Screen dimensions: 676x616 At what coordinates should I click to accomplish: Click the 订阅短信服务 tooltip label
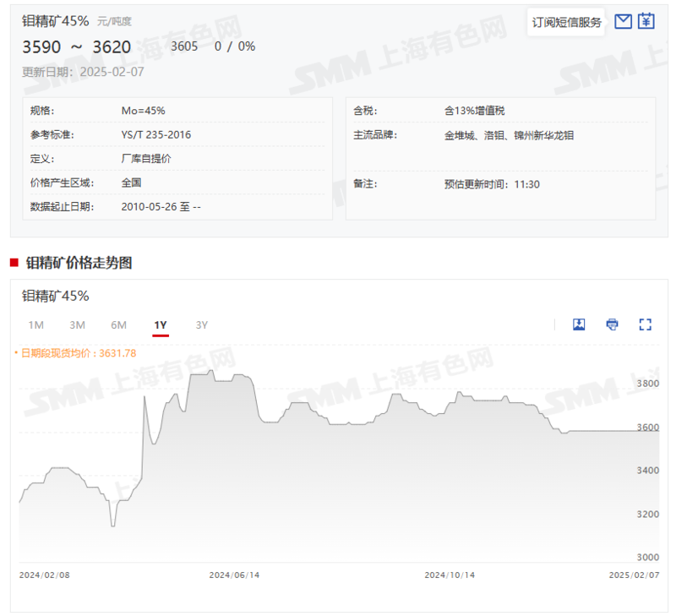(x=567, y=22)
